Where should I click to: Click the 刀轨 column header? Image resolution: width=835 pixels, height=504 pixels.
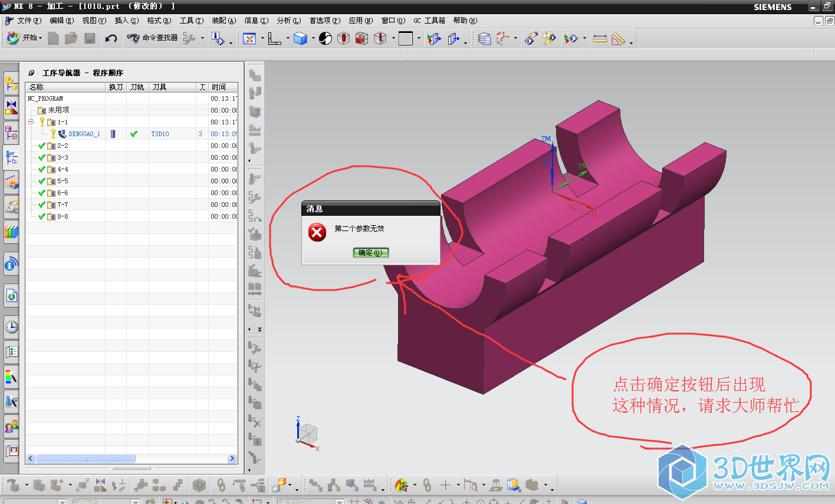(137, 87)
